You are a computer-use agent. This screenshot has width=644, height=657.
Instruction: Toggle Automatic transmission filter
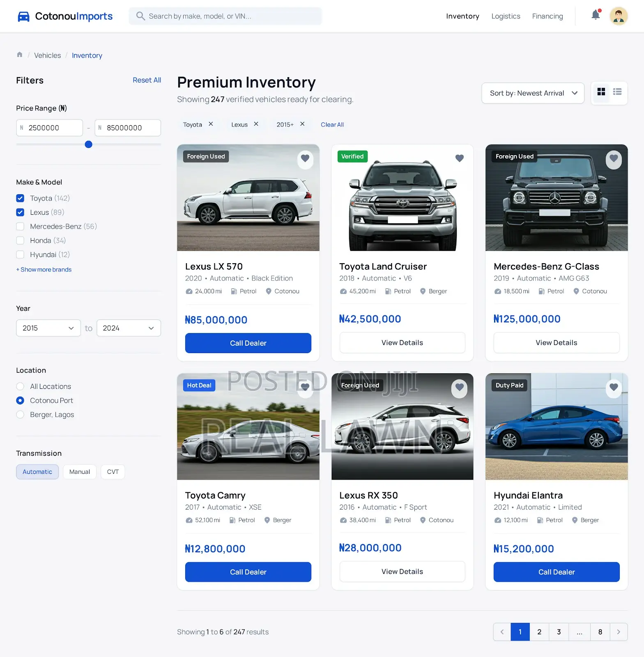tap(37, 472)
